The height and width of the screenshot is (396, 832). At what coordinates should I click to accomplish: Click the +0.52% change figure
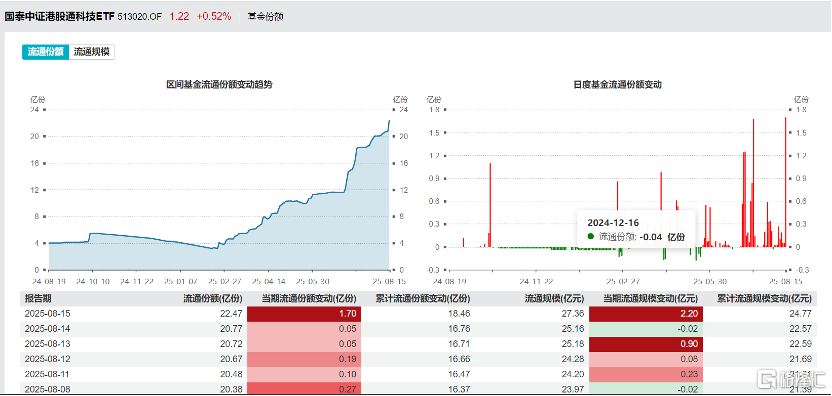(214, 16)
